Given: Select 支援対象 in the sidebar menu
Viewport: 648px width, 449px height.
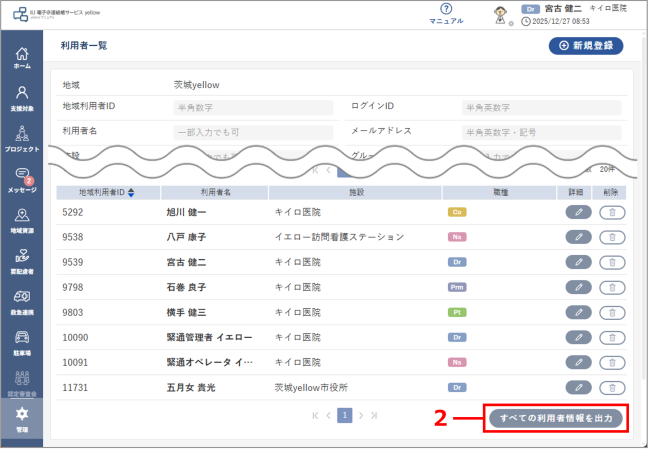Looking at the screenshot, I should (x=22, y=97).
